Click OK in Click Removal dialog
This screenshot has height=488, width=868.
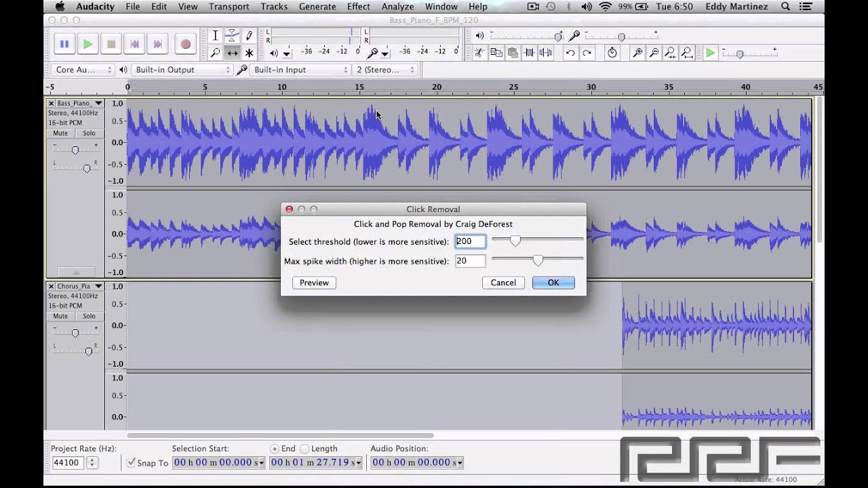click(553, 283)
